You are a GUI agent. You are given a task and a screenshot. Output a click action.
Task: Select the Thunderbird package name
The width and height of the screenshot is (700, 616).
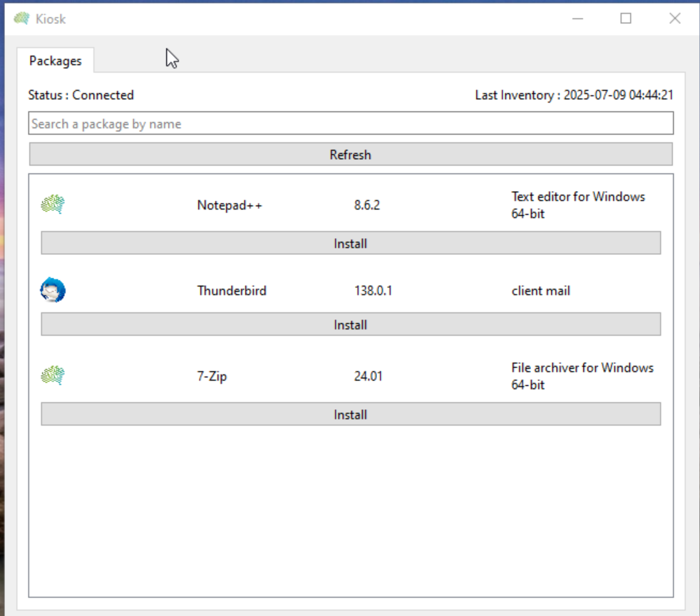click(232, 291)
